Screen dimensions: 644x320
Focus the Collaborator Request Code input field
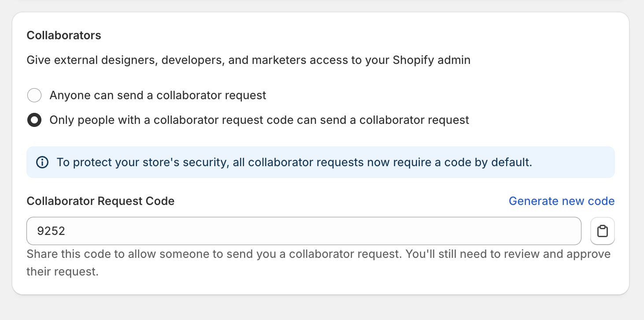[x=303, y=231]
